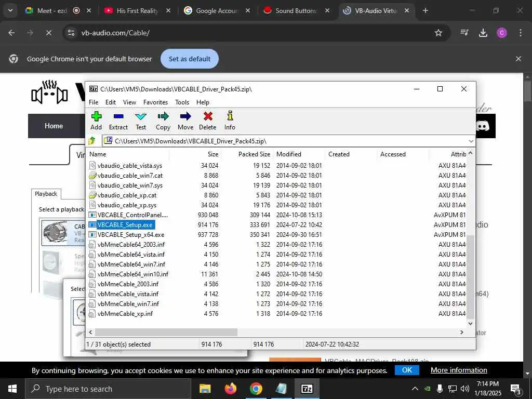Screen dimensions: 532x399
Task: Click the Windows taskbar search box
Action: (108, 389)
